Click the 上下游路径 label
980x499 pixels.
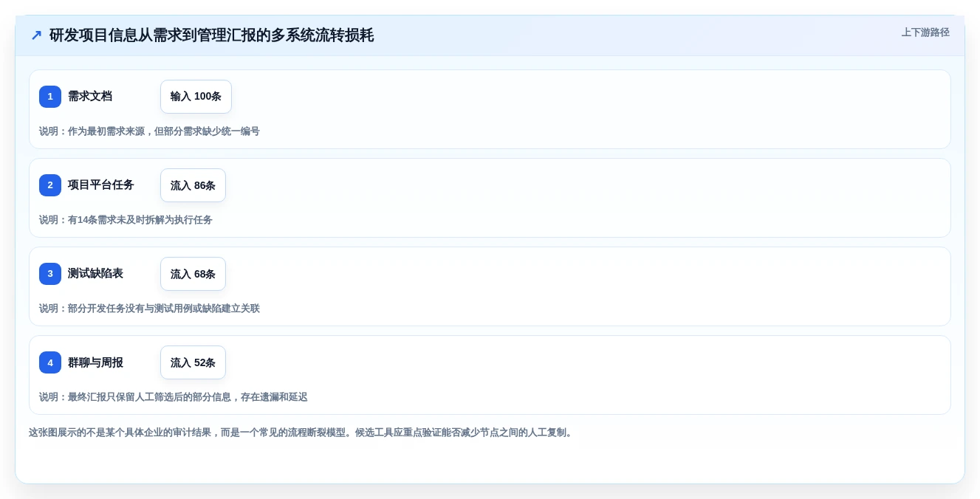click(925, 32)
